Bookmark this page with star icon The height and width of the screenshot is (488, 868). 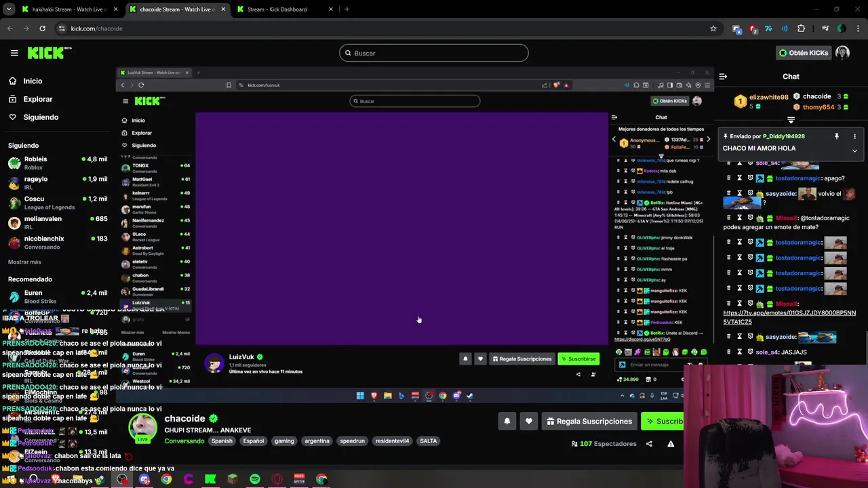click(x=713, y=28)
